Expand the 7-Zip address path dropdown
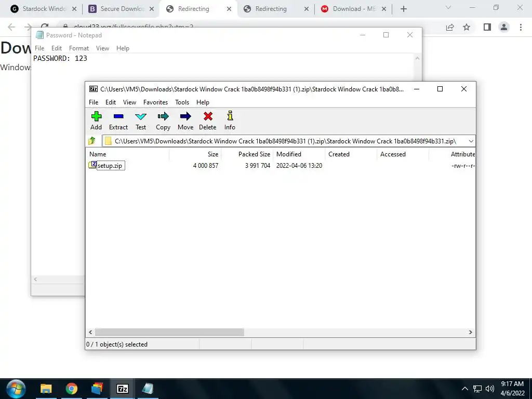Image resolution: width=532 pixels, height=399 pixels. (x=471, y=141)
